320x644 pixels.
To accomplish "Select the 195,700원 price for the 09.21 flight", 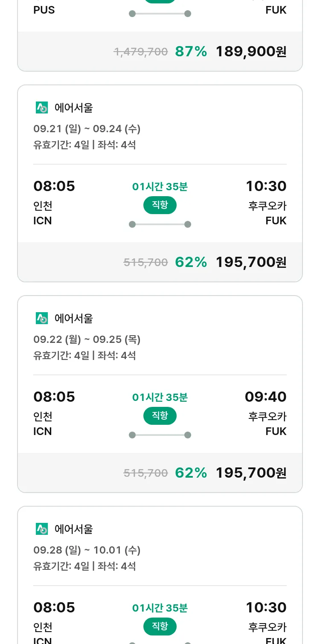I will 251,262.
